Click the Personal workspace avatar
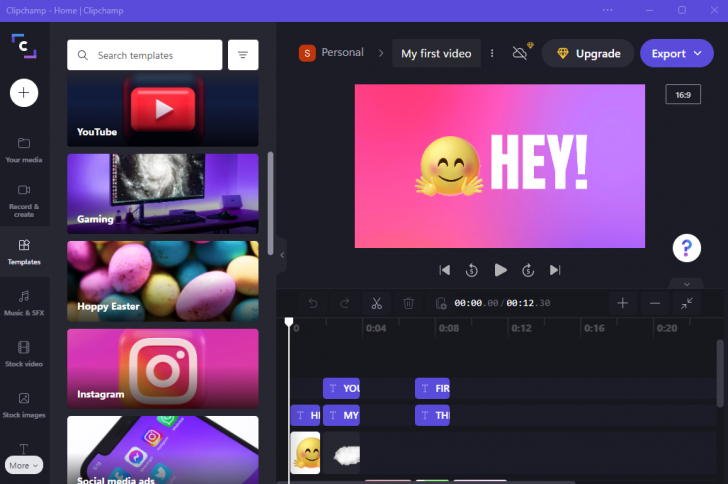The image size is (728, 484). pyautogui.click(x=307, y=53)
